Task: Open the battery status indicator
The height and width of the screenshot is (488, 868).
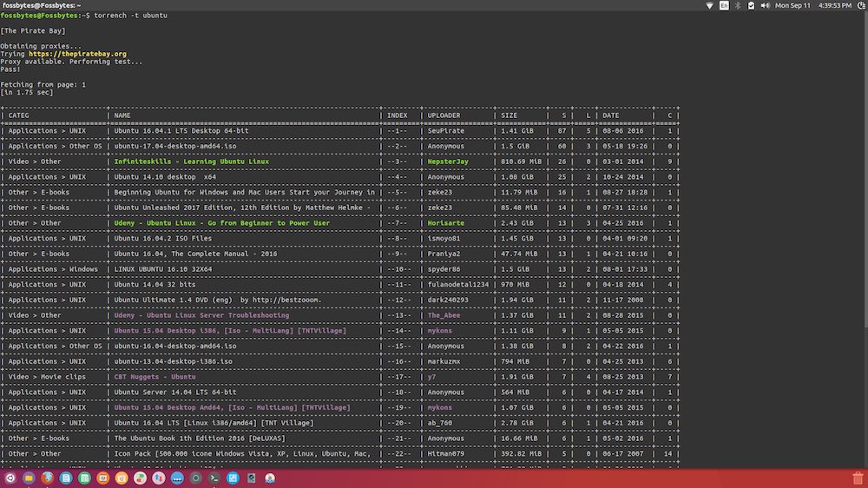Action: coord(751,6)
